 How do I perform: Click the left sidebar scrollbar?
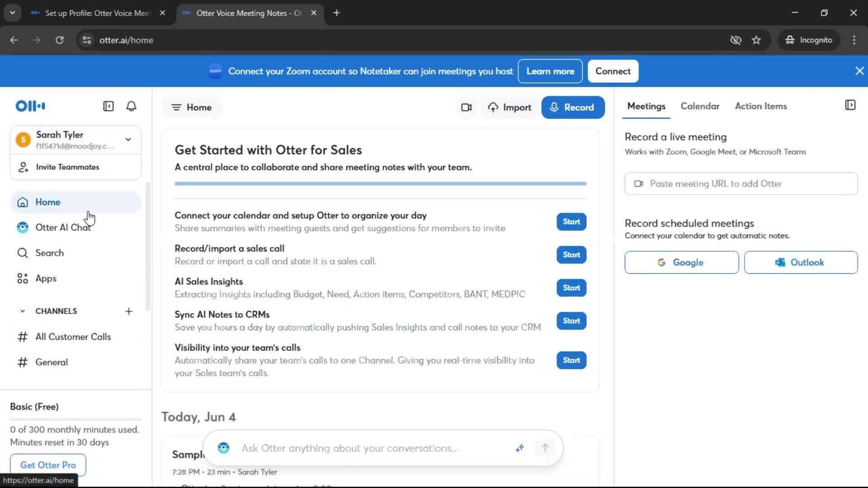tap(147, 246)
